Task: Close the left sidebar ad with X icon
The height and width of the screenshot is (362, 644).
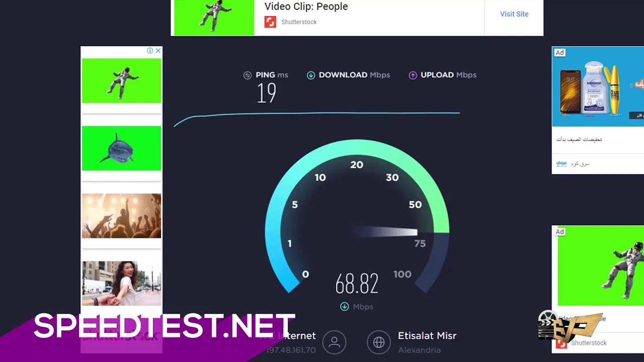Action: [158, 51]
